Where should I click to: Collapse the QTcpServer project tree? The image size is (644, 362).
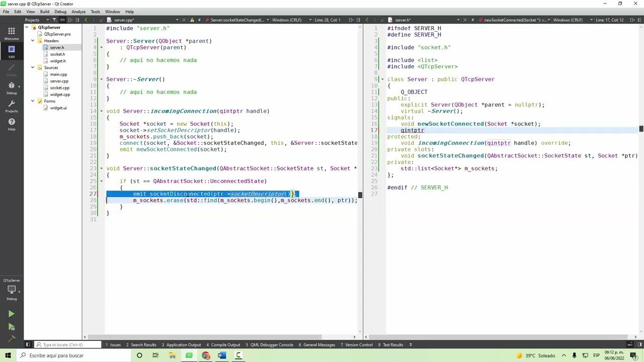click(x=27, y=27)
